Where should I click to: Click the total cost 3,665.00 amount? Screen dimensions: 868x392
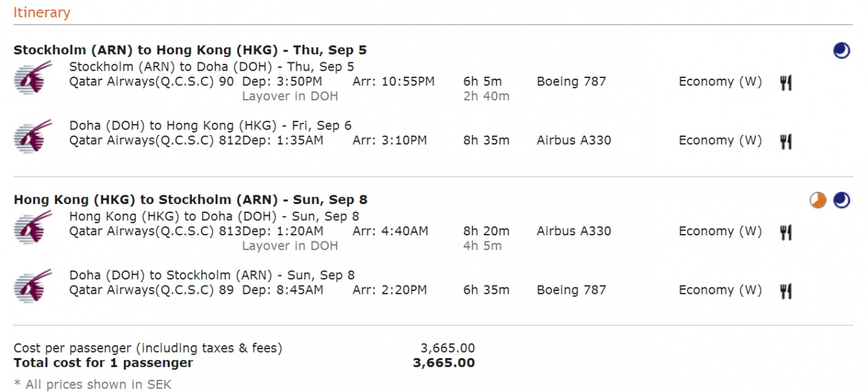coord(443,363)
